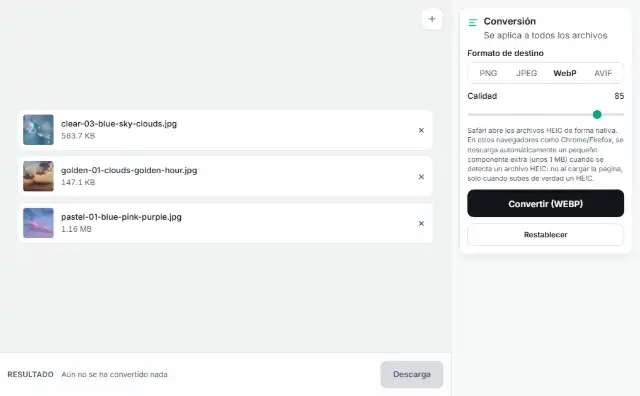Click the Descarga button
The image size is (640, 396).
411,374
